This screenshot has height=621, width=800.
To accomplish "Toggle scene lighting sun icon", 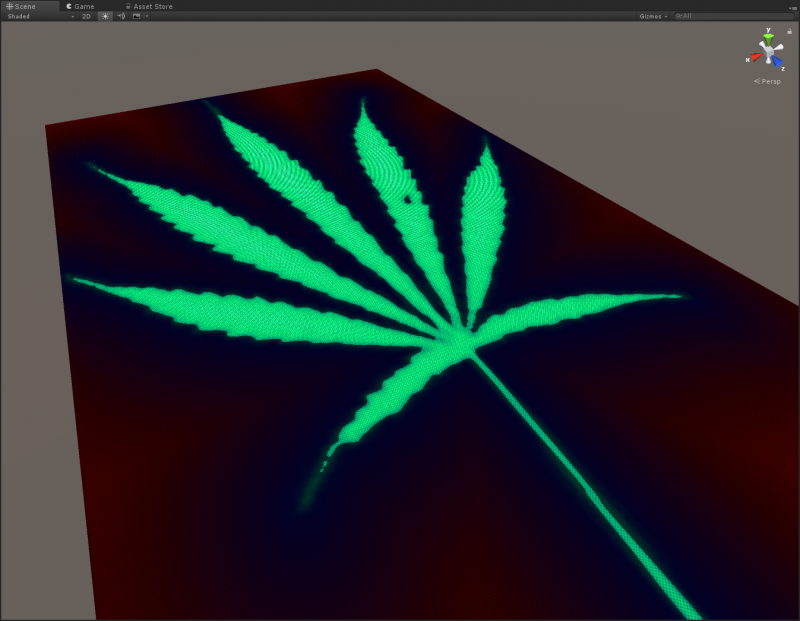I will 105,17.
